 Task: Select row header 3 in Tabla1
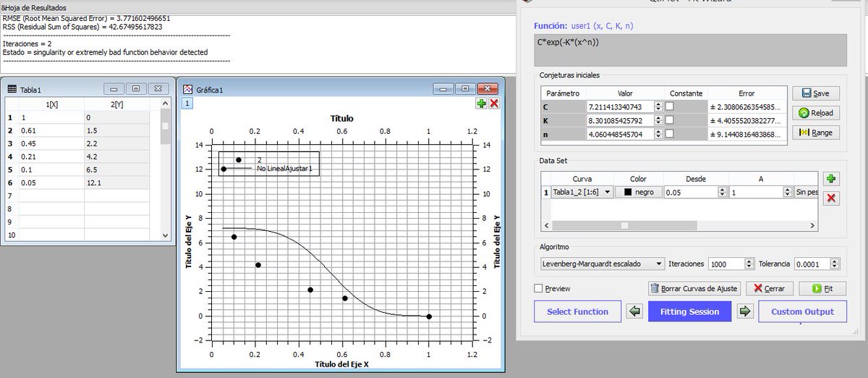(11, 143)
